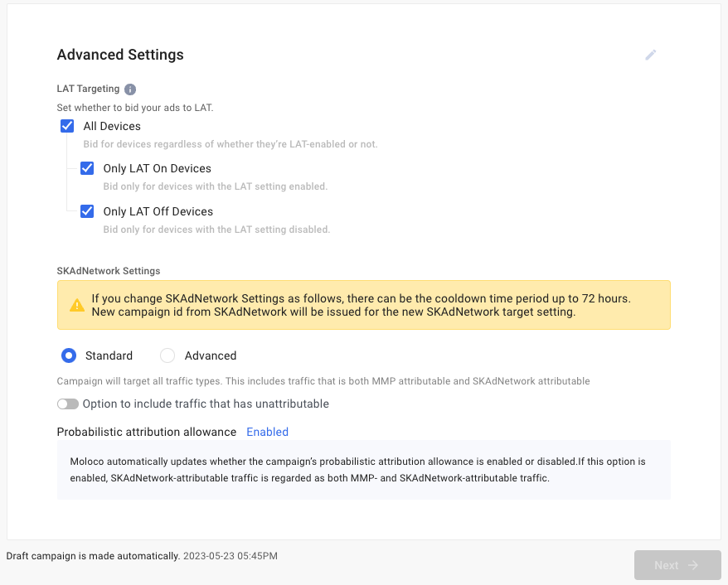Click the SKAdNetwork Settings section label

click(x=109, y=271)
